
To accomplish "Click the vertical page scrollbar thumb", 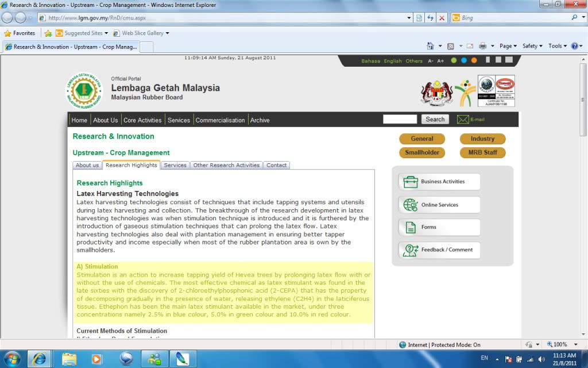I will coord(583,100).
